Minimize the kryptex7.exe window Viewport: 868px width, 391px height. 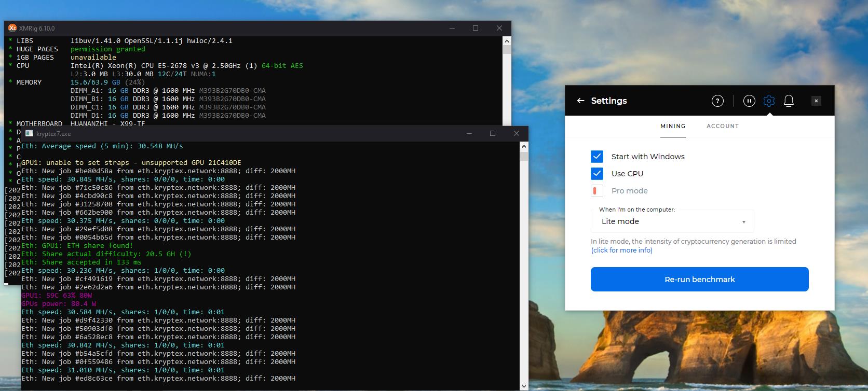click(x=469, y=133)
